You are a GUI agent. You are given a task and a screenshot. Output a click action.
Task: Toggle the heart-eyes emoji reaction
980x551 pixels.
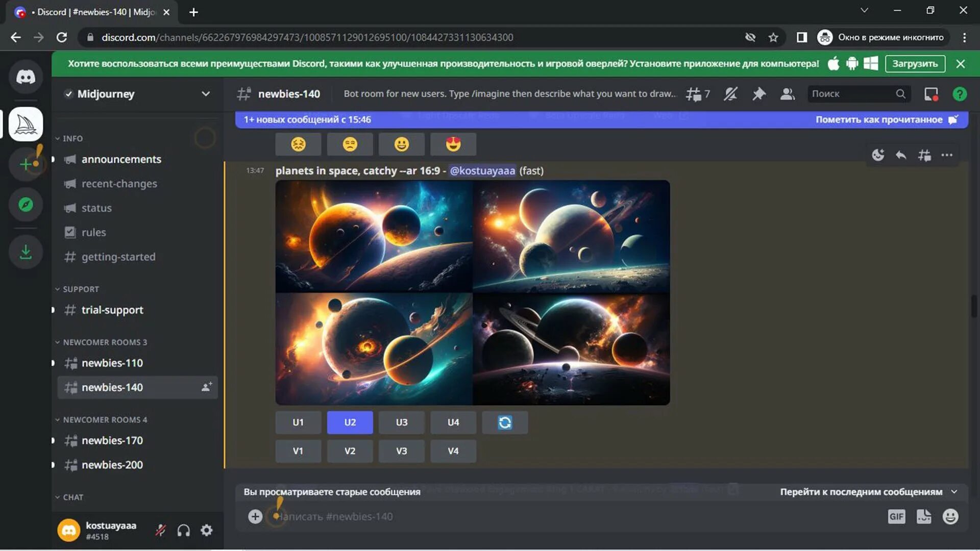453,144
